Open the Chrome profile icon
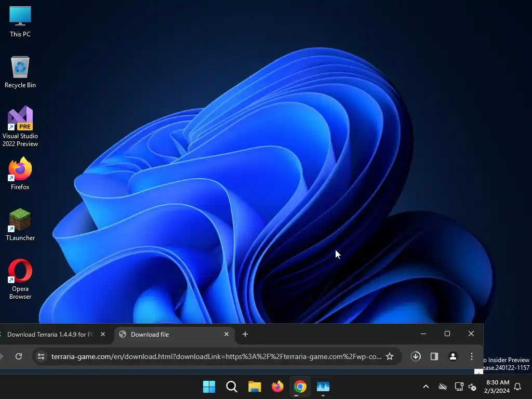 (453, 356)
